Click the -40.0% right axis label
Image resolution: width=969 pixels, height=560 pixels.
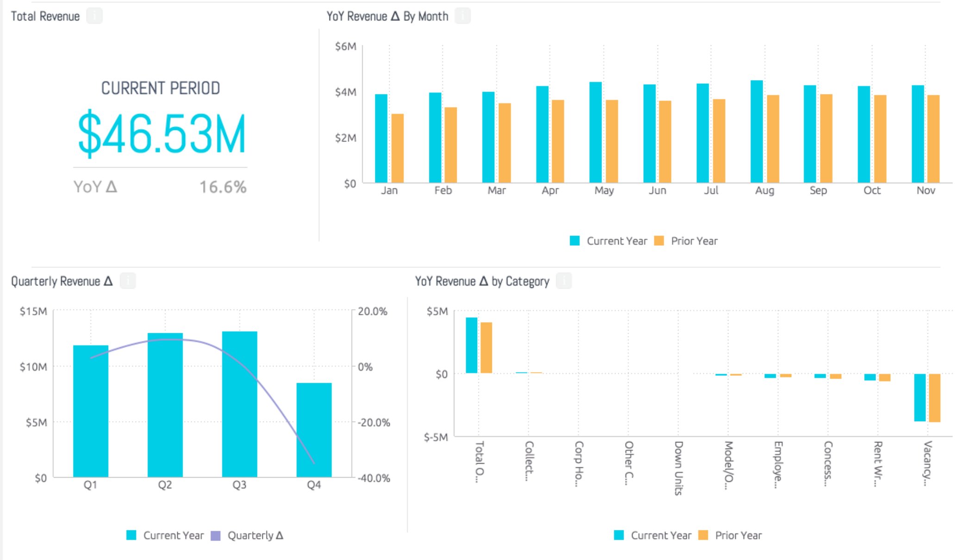point(374,478)
